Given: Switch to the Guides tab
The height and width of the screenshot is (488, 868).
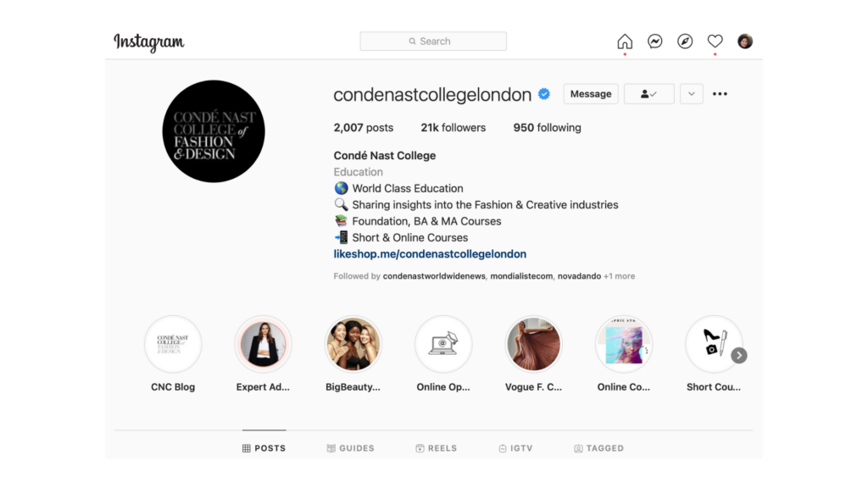Looking at the screenshot, I should pyautogui.click(x=350, y=448).
